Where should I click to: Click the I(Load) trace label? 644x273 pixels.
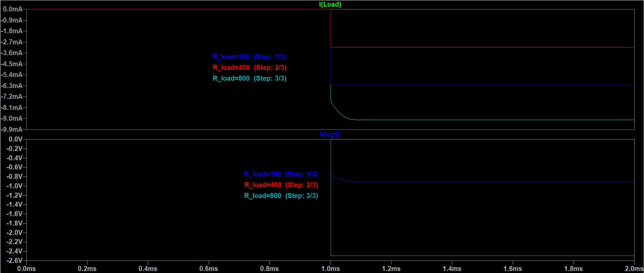pos(330,4)
